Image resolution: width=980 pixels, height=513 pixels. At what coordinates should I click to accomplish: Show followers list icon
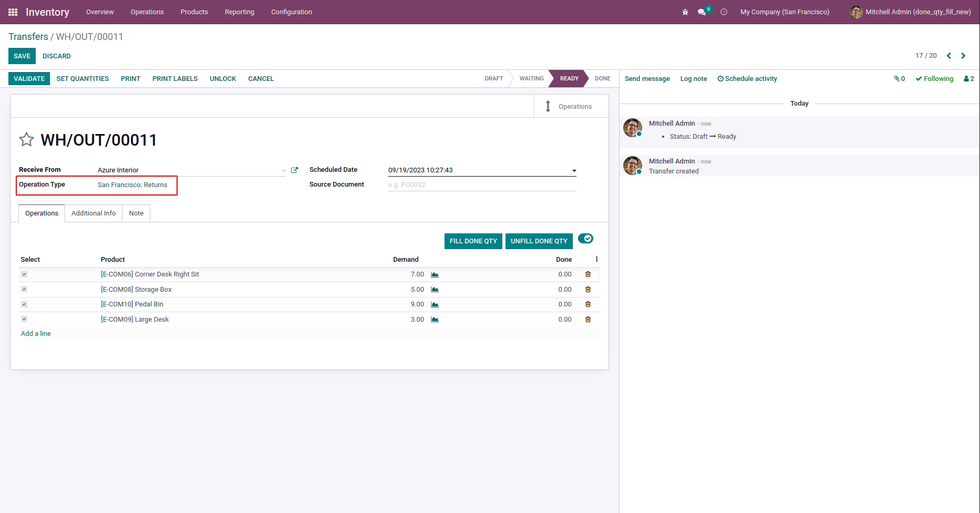[969, 79]
